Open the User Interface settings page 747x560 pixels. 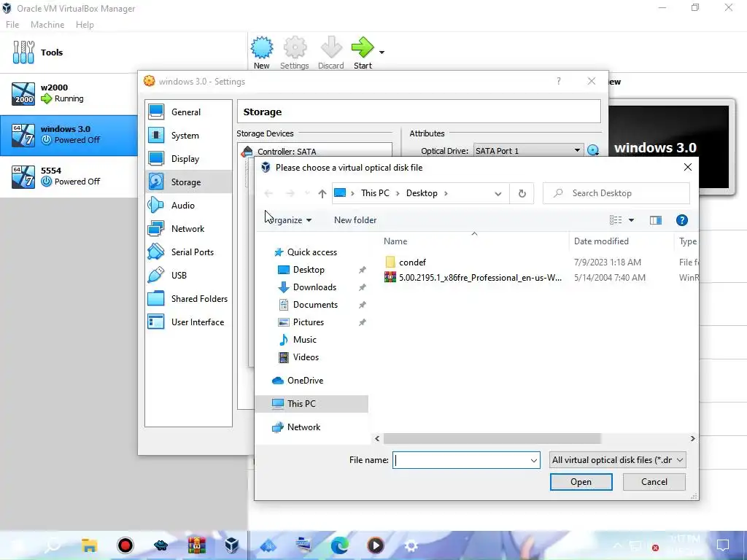(189, 322)
